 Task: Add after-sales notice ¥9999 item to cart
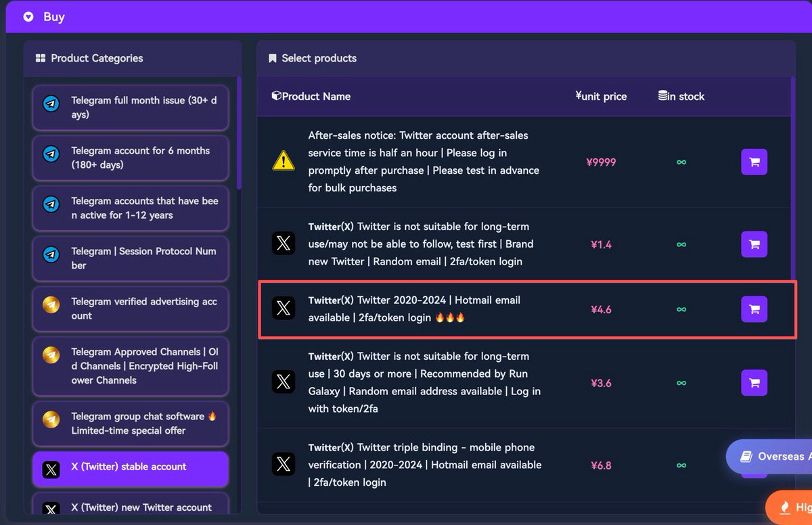pos(754,162)
